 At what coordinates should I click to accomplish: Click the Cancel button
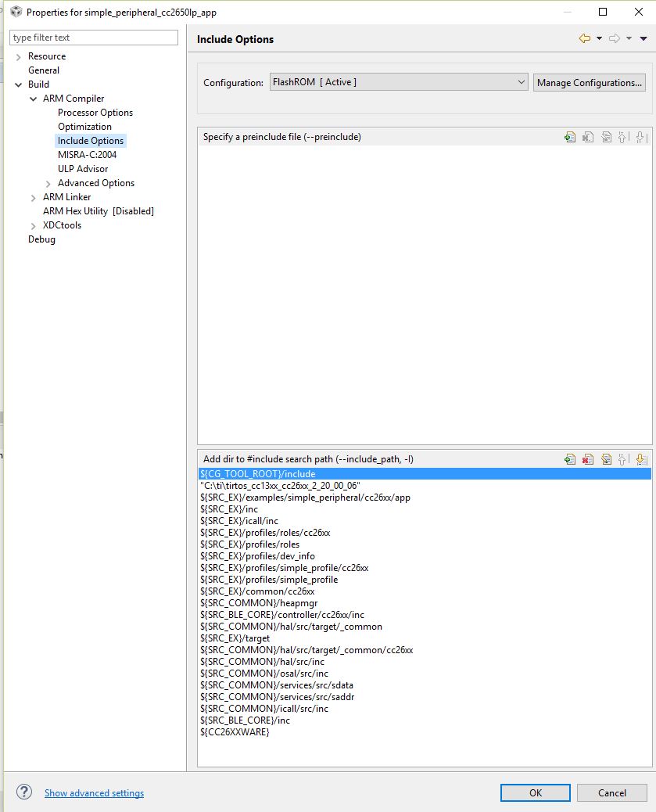pyautogui.click(x=612, y=793)
